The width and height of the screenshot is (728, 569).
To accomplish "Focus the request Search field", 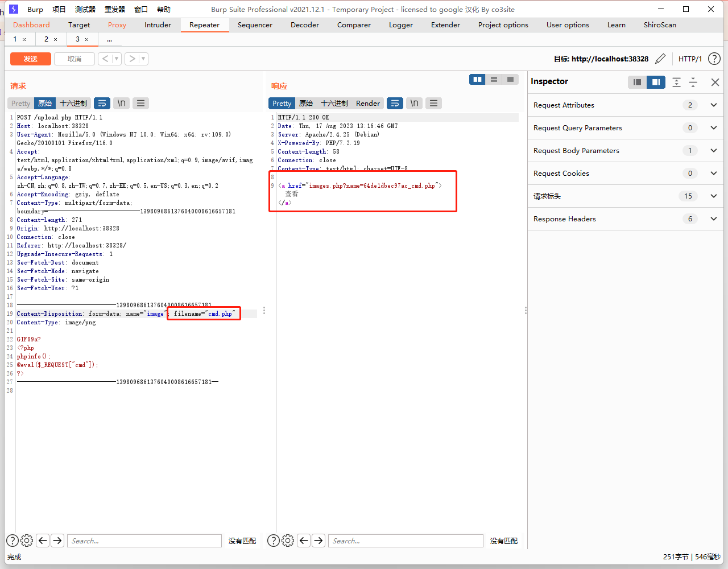I will pyautogui.click(x=144, y=541).
